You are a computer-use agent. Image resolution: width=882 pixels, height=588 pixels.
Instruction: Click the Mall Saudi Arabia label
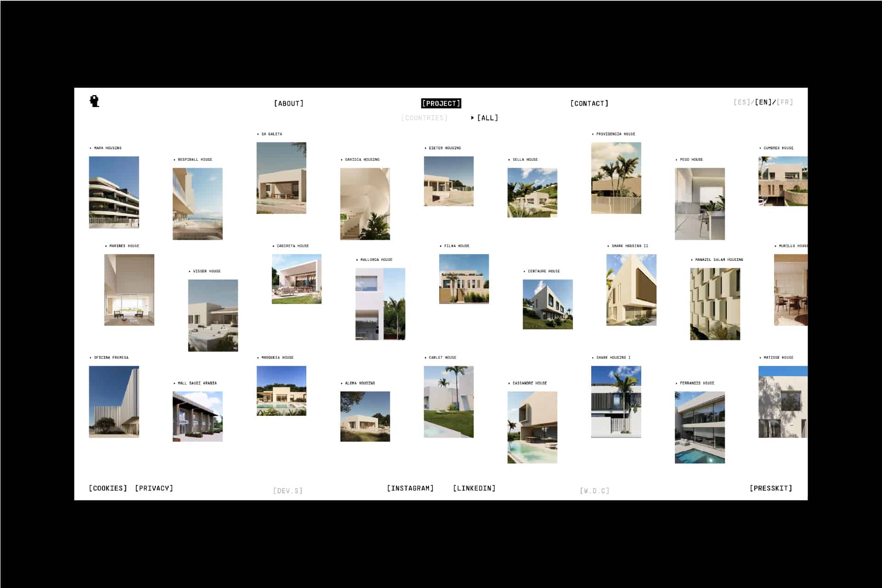197,383
